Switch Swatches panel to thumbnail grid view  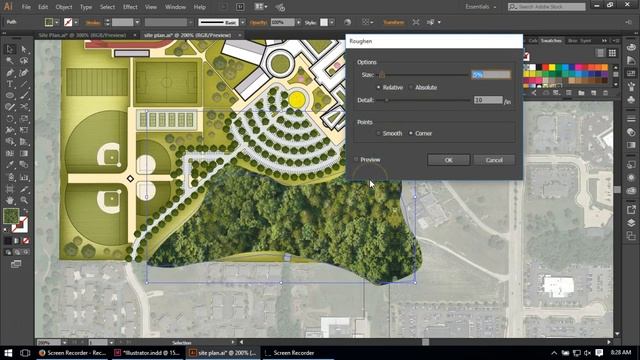(612, 53)
